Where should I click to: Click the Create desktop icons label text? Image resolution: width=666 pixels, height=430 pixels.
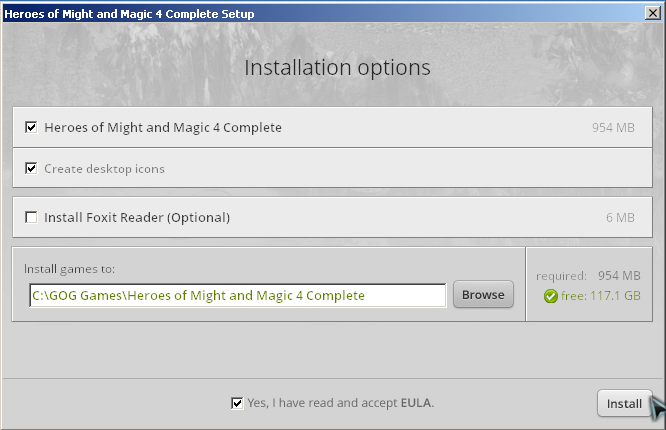coord(104,169)
